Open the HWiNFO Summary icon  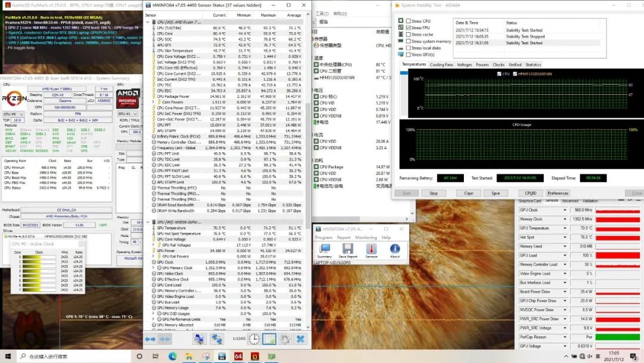[324, 248]
